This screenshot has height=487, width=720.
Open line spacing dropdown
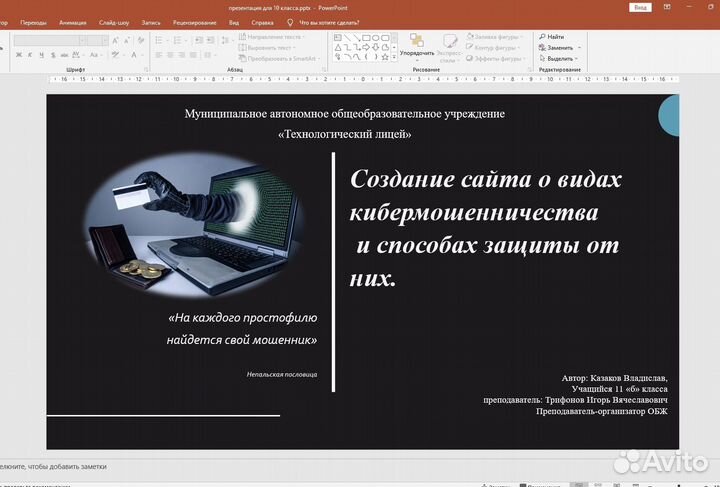tap(227, 40)
